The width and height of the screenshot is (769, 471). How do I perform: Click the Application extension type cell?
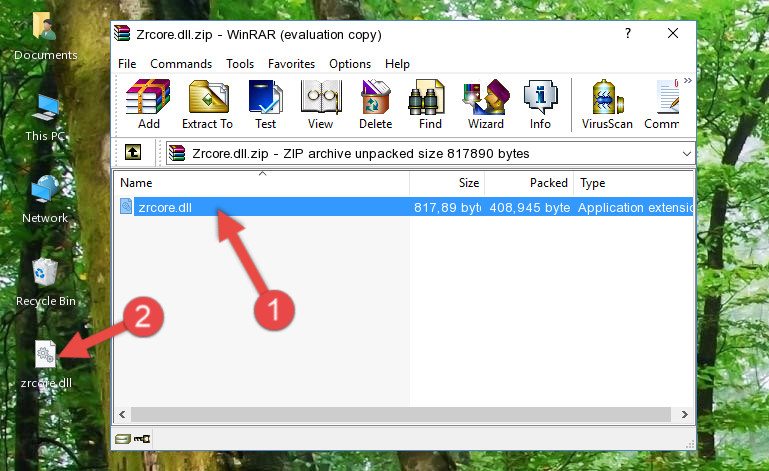click(635, 208)
